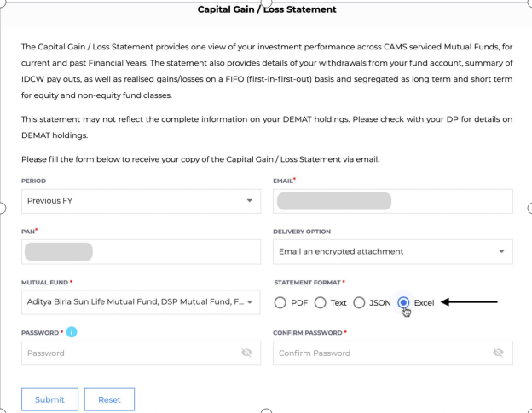Select the Excel radio button
This screenshot has height=413, width=532.
pos(403,302)
